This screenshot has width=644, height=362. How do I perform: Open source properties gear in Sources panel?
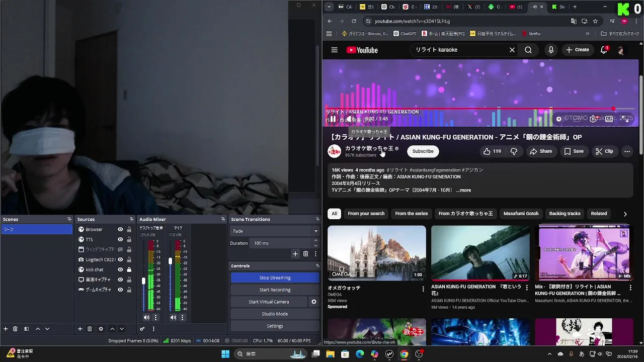tap(101, 329)
